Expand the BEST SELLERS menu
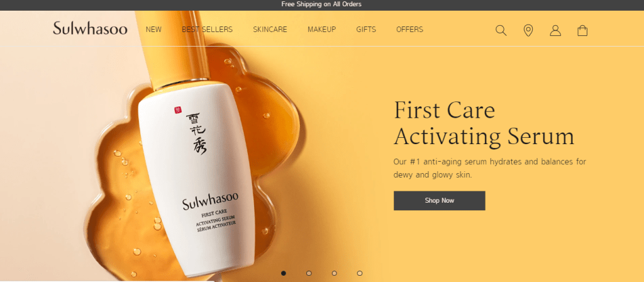 point(208,30)
